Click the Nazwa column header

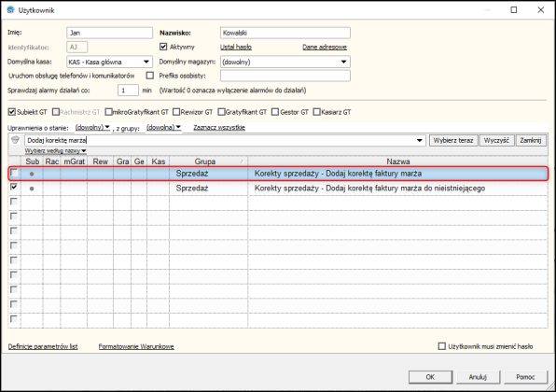pos(397,161)
